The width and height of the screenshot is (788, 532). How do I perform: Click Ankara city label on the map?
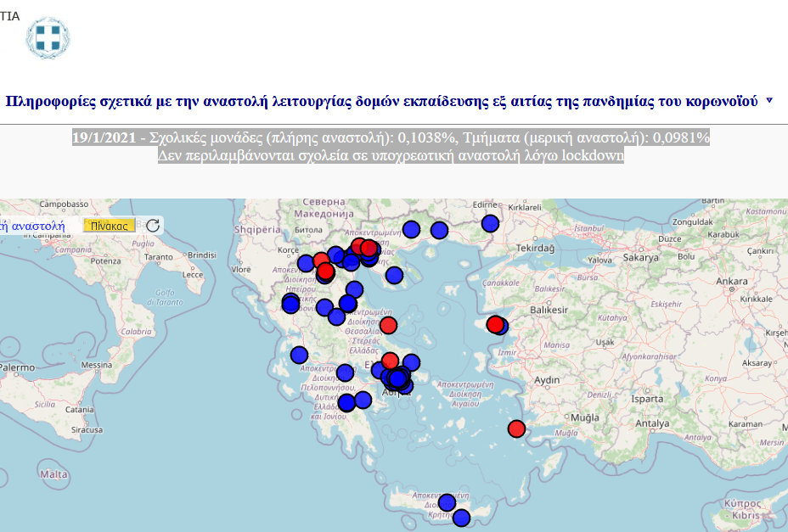coord(731,282)
